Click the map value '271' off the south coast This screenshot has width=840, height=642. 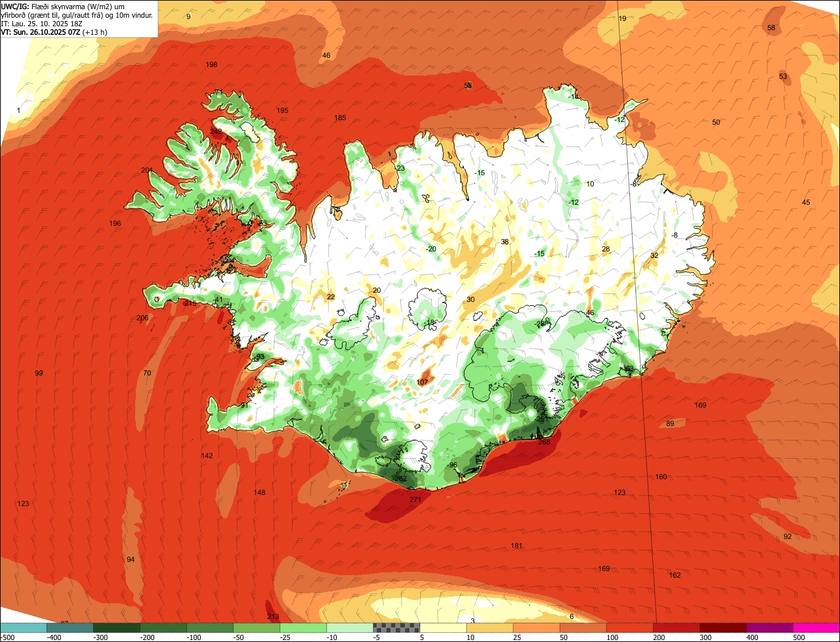(415, 500)
